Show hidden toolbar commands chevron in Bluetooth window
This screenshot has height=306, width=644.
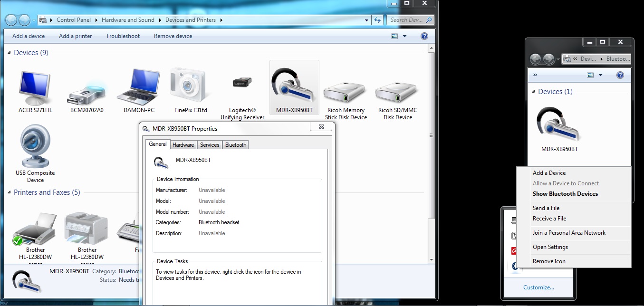point(535,75)
